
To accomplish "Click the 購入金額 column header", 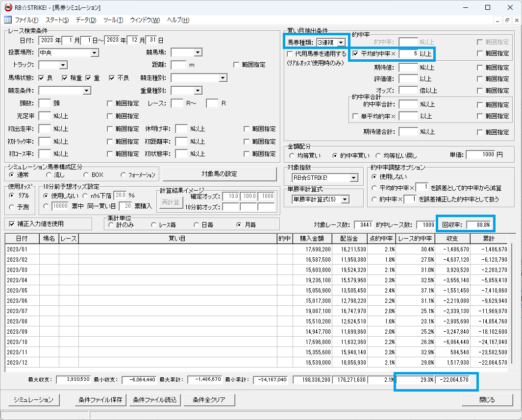I will [312, 239].
